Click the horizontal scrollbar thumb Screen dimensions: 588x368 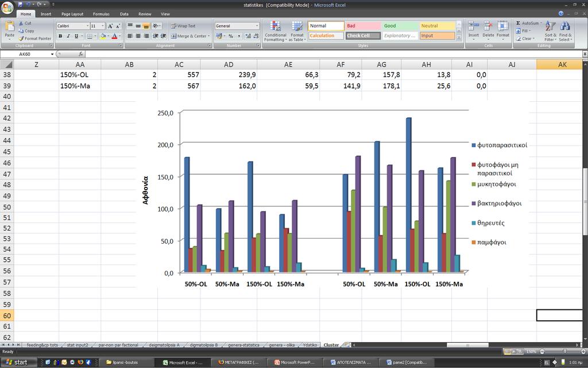click(x=467, y=345)
